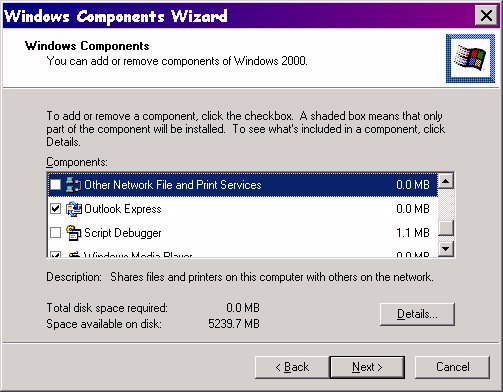This screenshot has height=392, width=503.
Task: Select Other Network File and Print Services row
Action: point(243,185)
